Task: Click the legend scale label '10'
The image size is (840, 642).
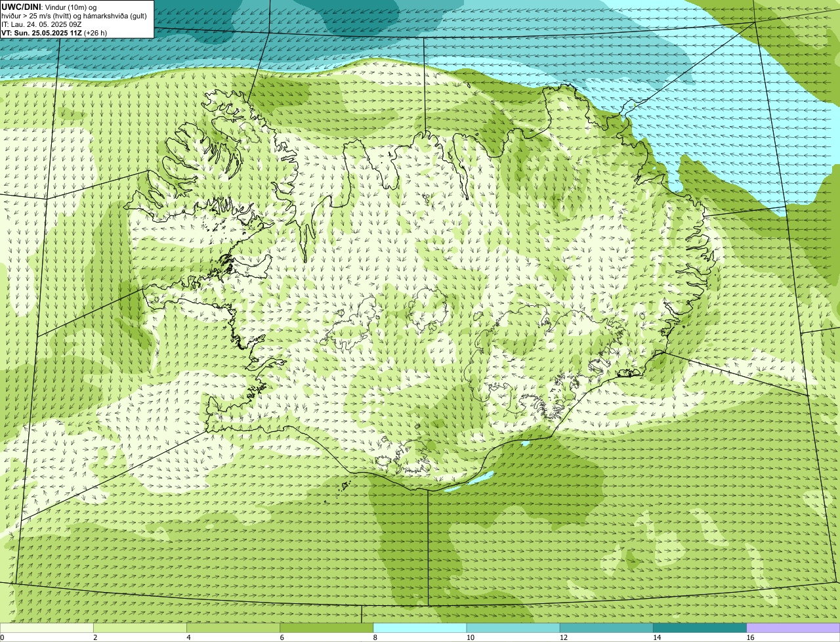Action: click(470, 637)
